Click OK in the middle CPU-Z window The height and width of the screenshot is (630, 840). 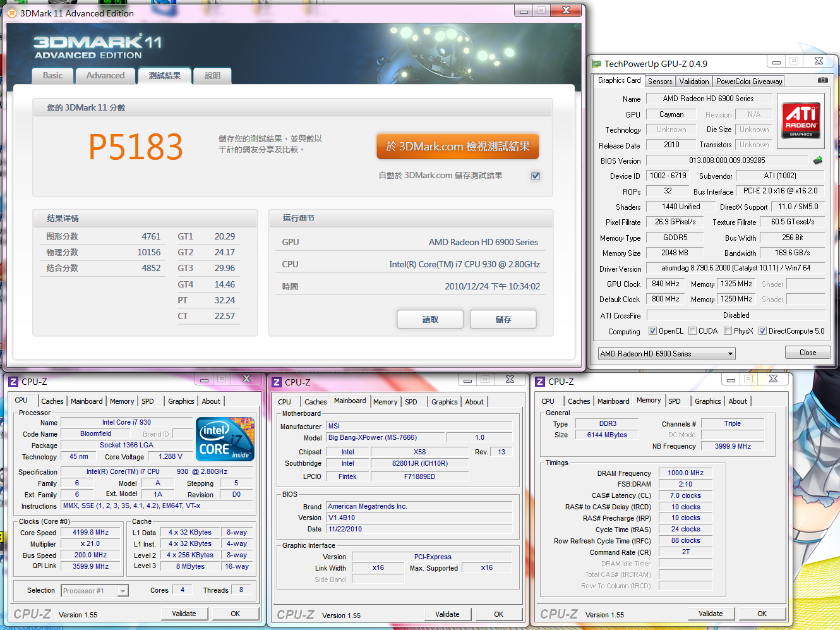(499, 614)
